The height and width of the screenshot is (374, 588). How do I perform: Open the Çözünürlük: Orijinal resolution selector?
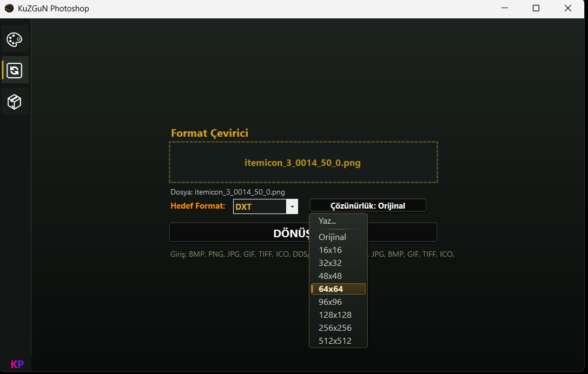[368, 206]
